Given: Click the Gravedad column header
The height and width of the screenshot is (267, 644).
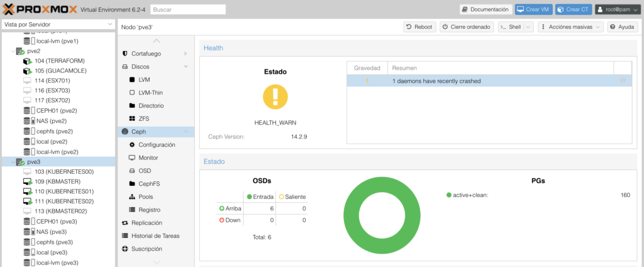Looking at the screenshot, I should click(x=367, y=68).
